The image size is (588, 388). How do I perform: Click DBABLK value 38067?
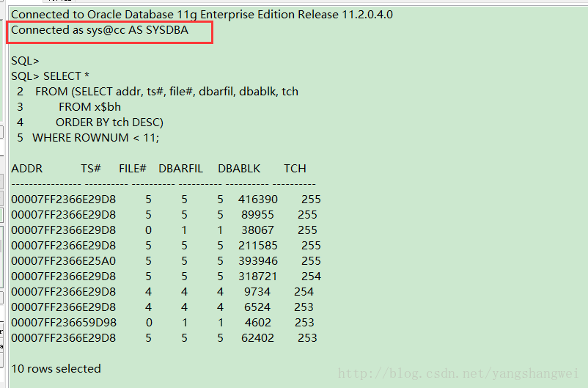pos(257,230)
